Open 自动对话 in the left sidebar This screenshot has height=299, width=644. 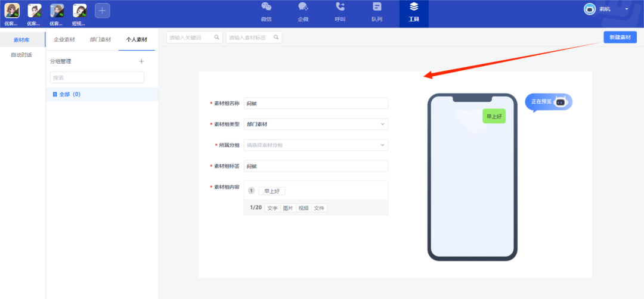coord(21,55)
